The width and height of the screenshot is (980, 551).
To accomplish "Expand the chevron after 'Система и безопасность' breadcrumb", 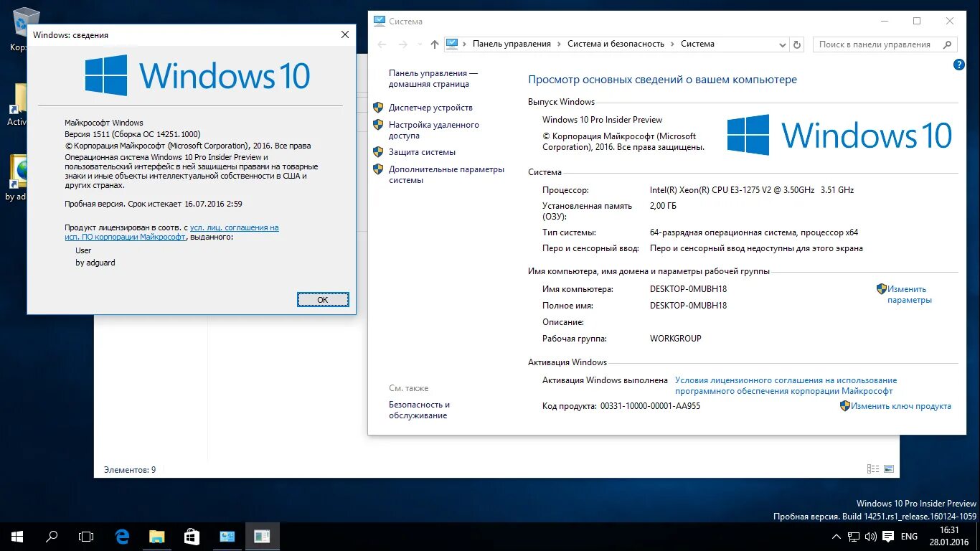I will pos(673,44).
